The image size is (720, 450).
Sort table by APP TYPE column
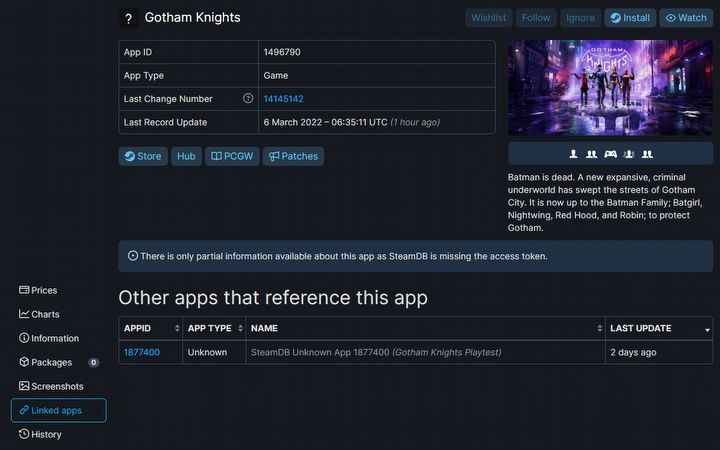pyautogui.click(x=214, y=328)
